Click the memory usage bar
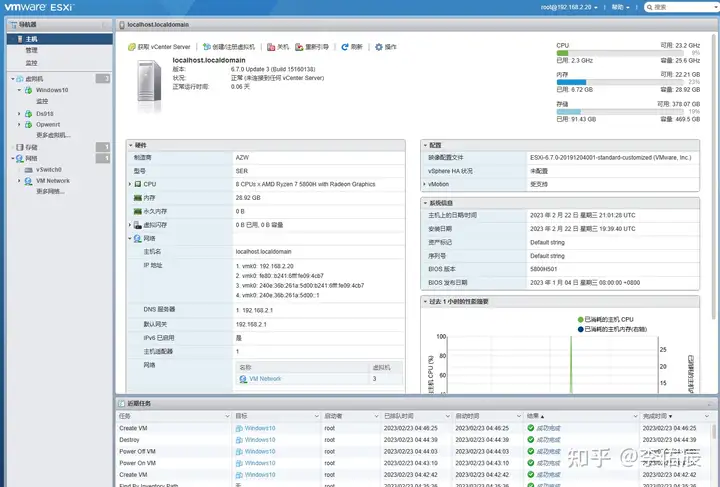The width and height of the screenshot is (720, 487). pos(620,82)
